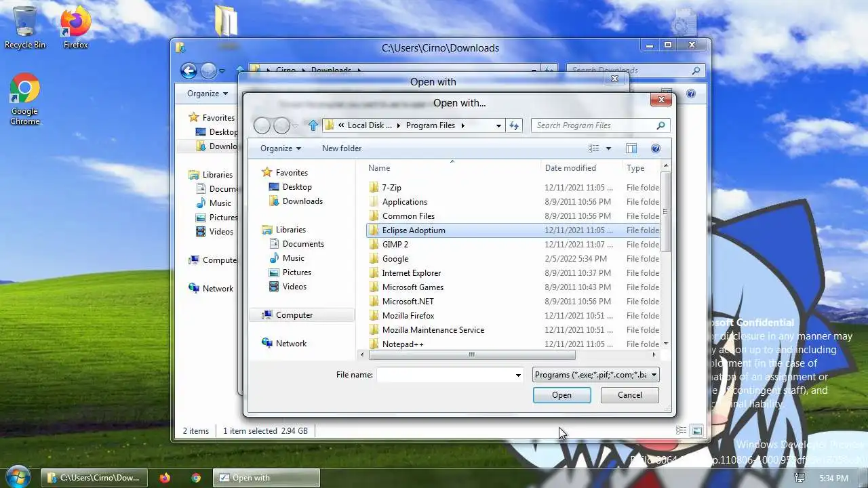Click inside the File name field
Screen dimensions: 868x488
[446, 375]
